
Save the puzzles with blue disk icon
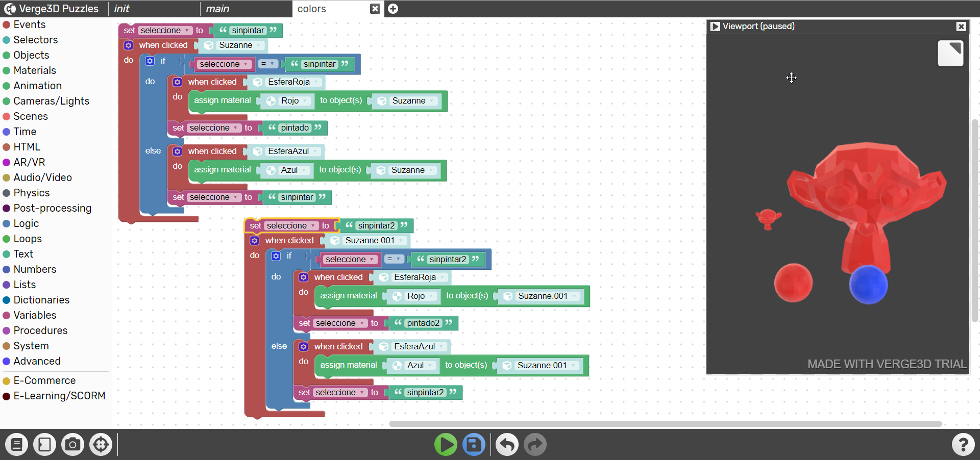point(474,445)
